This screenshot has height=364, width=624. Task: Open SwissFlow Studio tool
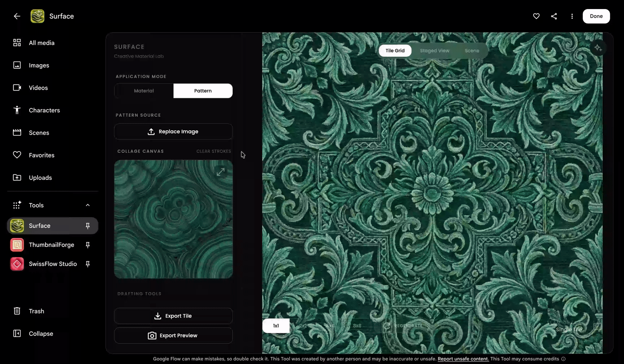tap(53, 264)
